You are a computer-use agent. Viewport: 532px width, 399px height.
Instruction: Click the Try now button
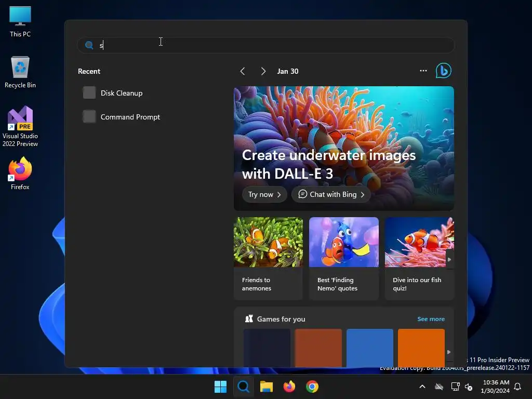click(x=264, y=194)
